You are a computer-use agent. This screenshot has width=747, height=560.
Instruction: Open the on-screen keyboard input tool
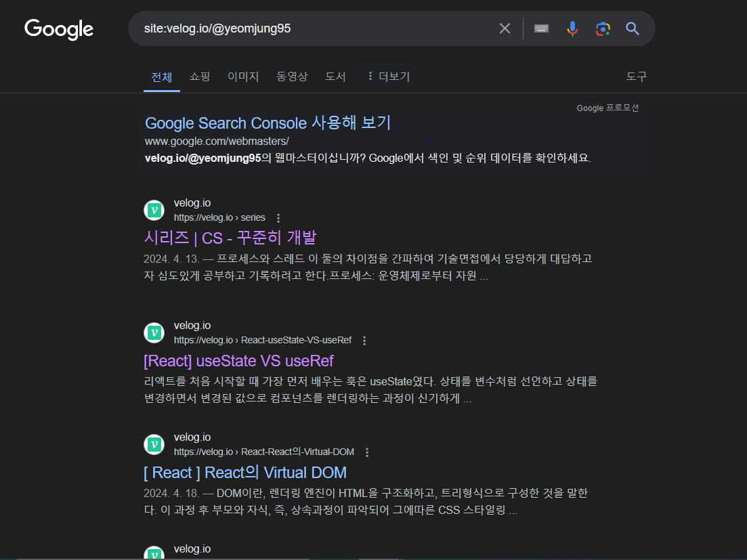point(541,28)
